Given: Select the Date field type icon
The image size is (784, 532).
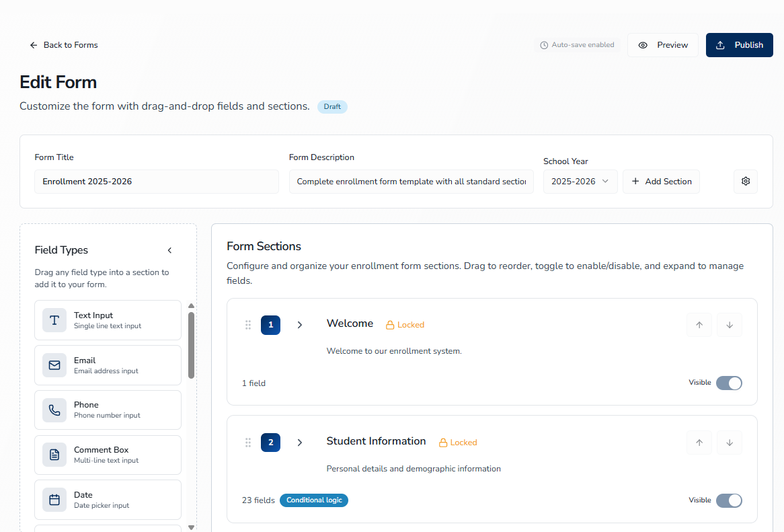Looking at the screenshot, I should pos(54,500).
